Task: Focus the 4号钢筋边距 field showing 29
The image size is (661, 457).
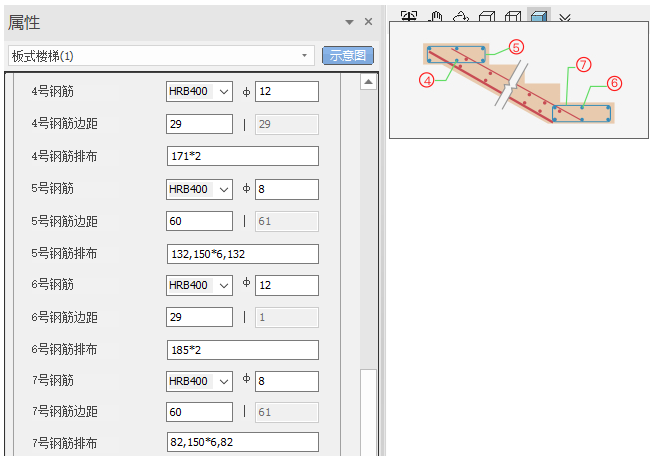Action: coord(200,124)
